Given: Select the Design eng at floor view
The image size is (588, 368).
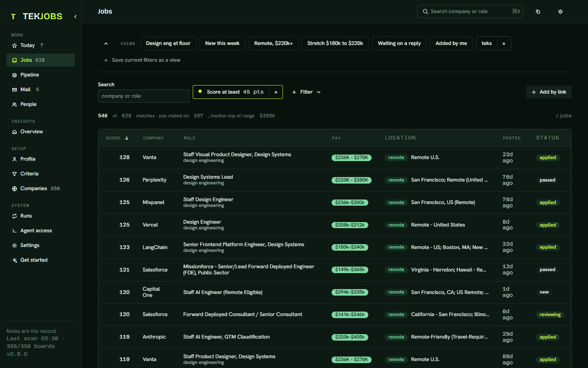Looking at the screenshot, I should [x=168, y=43].
